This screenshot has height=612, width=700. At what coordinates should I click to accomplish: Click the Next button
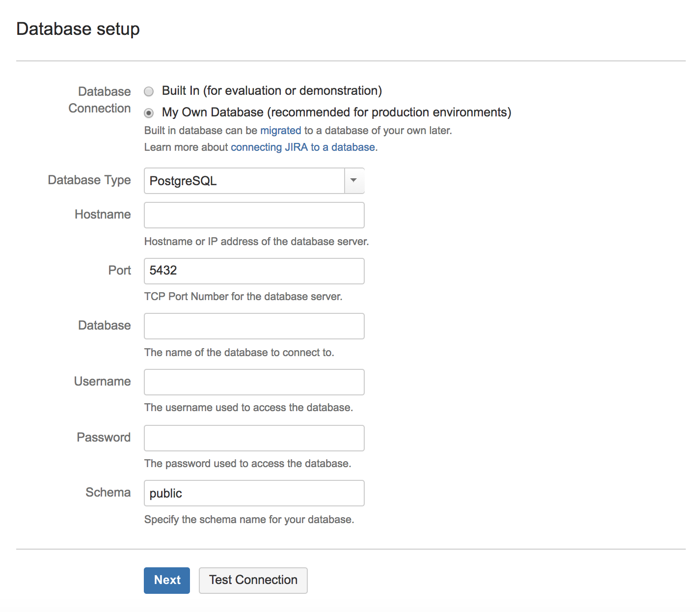point(167,581)
